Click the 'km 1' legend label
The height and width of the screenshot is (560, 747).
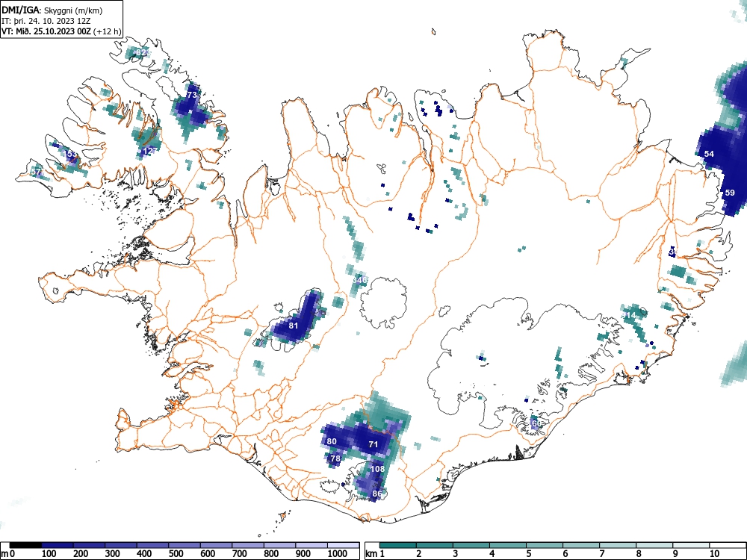[375, 554]
